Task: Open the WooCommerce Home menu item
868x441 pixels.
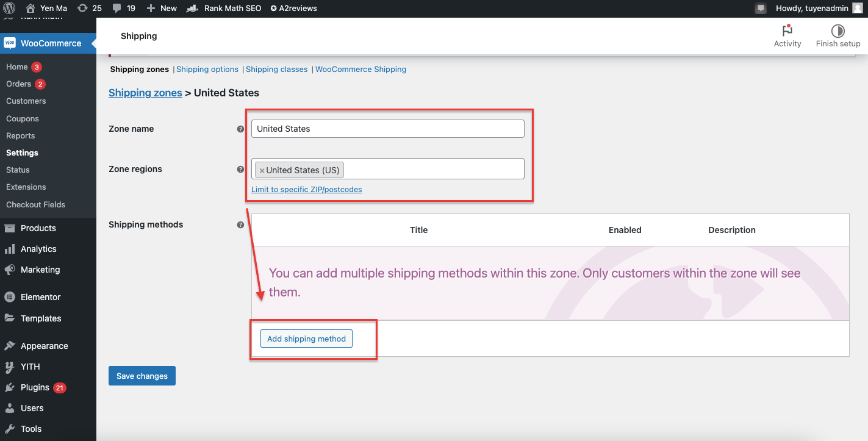Action: click(17, 66)
